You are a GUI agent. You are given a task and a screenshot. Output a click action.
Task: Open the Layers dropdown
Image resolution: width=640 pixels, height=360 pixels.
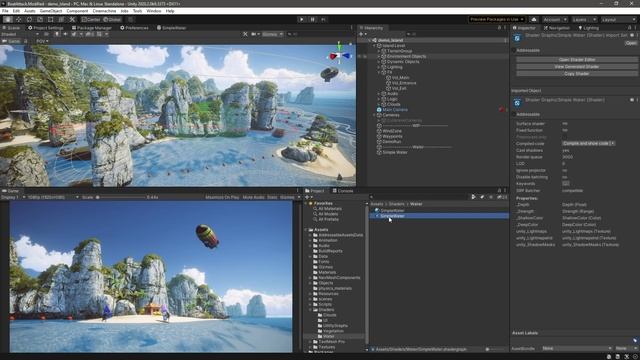(x=584, y=20)
